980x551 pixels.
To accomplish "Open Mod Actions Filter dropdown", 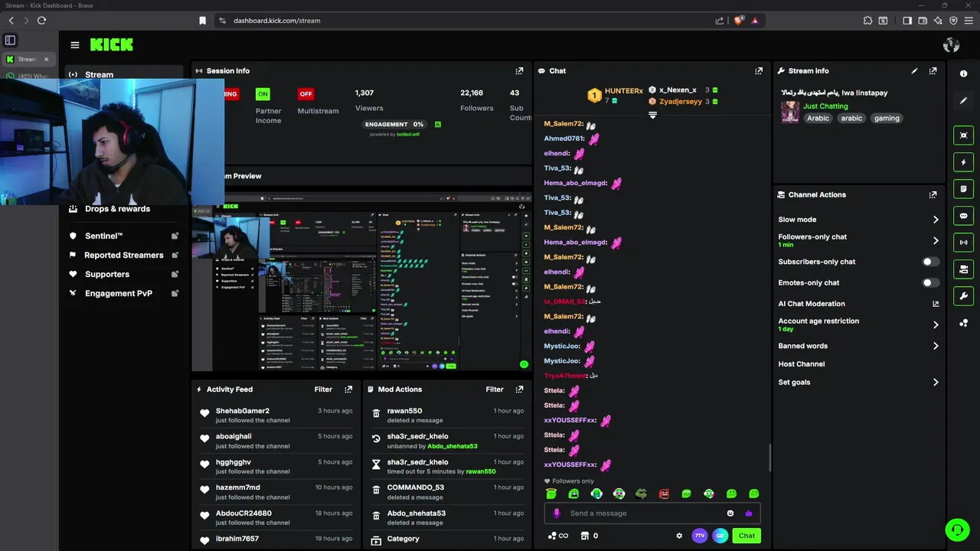I will pos(495,390).
